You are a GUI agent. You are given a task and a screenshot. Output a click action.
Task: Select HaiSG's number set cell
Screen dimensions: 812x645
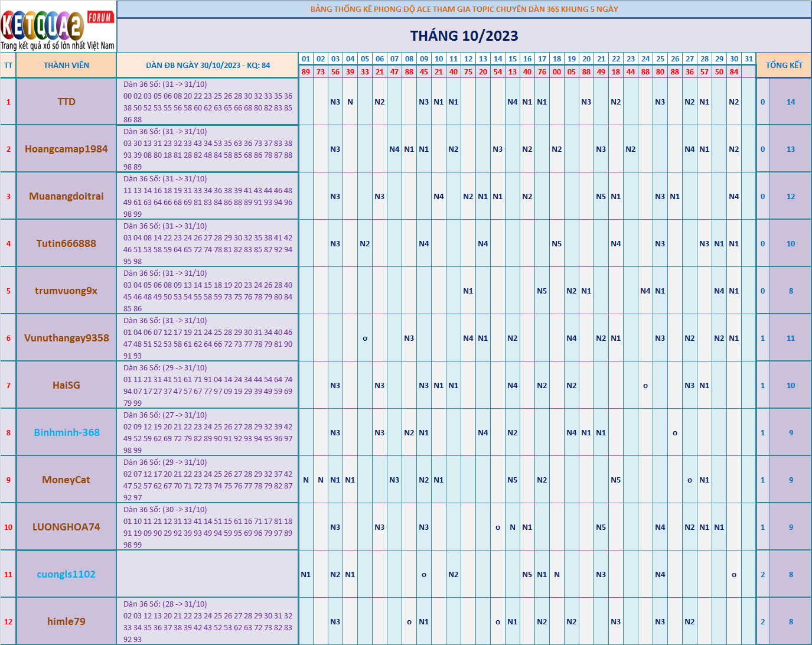(x=208, y=385)
